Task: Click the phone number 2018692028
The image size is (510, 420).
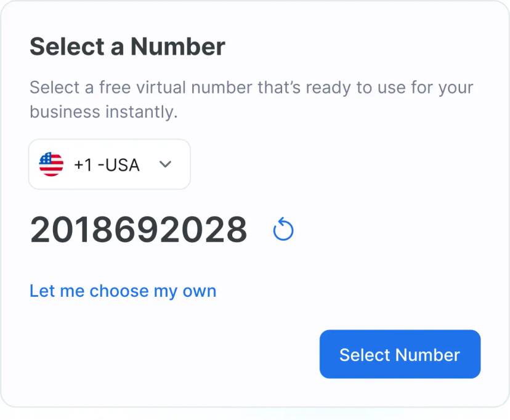Action: point(137,228)
